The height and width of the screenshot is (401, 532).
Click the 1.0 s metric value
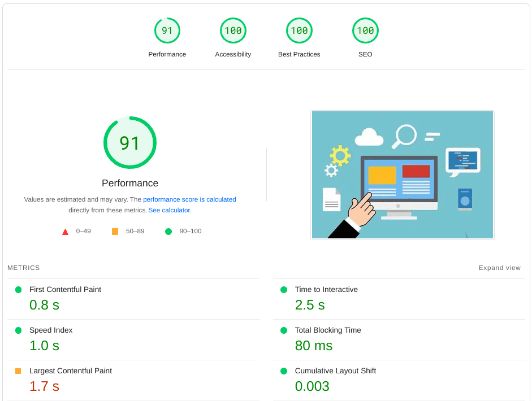tap(44, 346)
